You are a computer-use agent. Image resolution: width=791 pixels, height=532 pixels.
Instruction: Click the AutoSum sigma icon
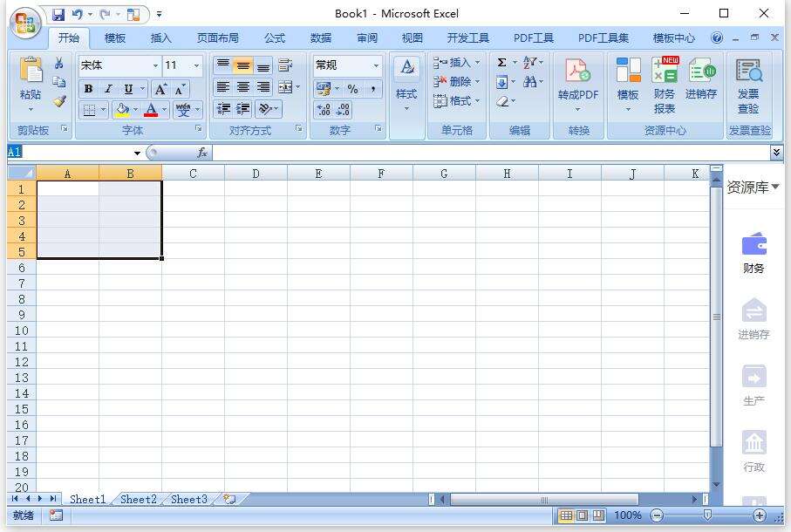click(x=502, y=63)
